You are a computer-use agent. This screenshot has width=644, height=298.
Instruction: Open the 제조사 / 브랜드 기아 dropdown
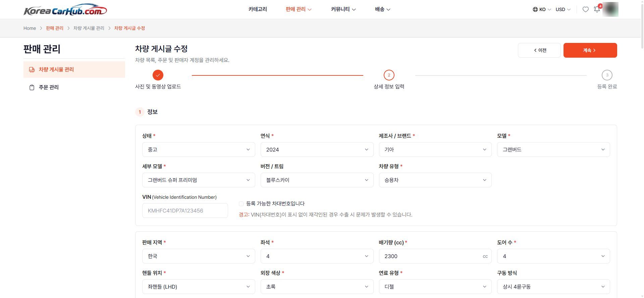tap(435, 150)
